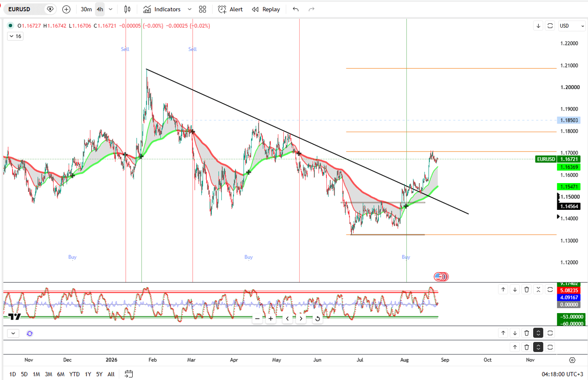Set date range to YTD

[x=74, y=374]
